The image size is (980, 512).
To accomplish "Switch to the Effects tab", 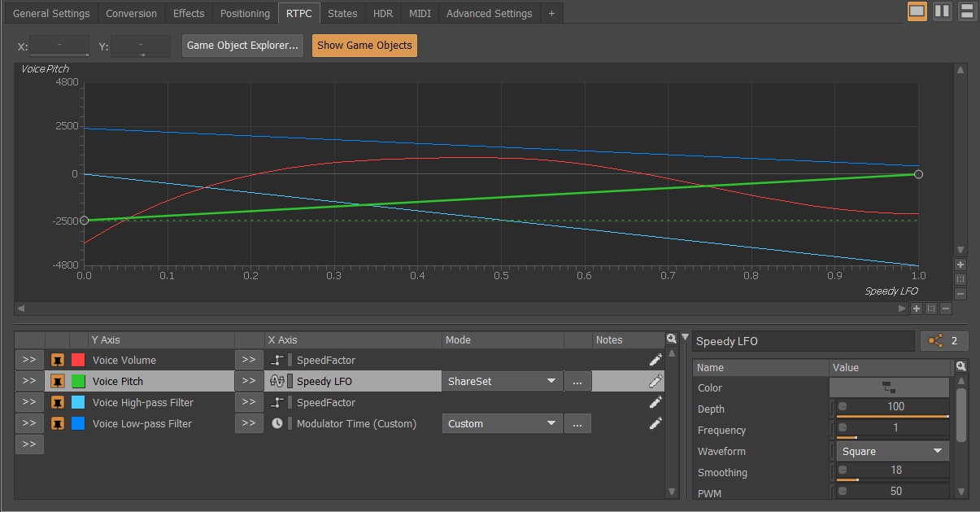I will (x=189, y=13).
